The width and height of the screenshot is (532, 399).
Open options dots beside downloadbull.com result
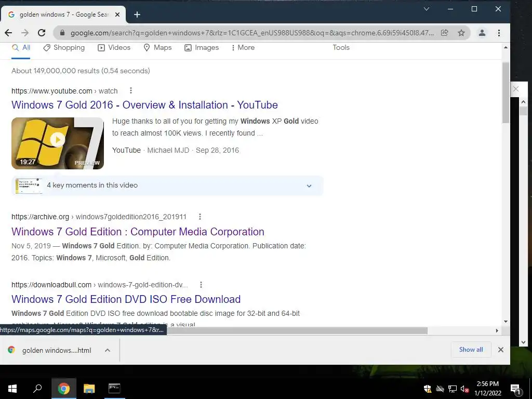[x=201, y=285]
